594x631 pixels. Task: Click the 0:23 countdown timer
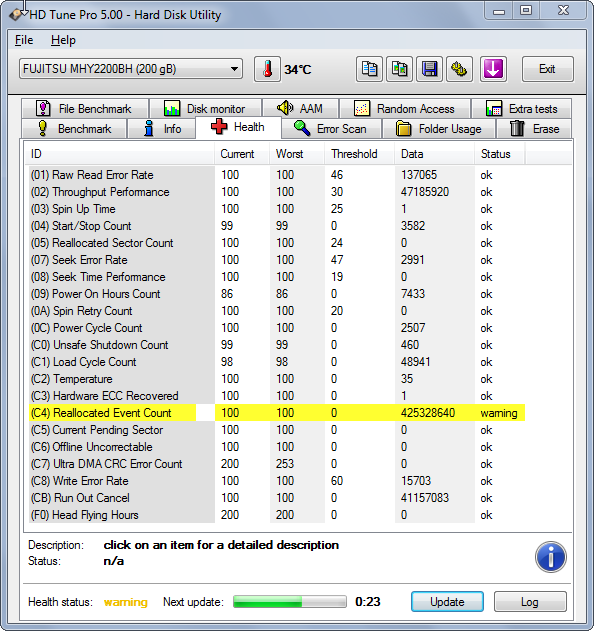(368, 602)
